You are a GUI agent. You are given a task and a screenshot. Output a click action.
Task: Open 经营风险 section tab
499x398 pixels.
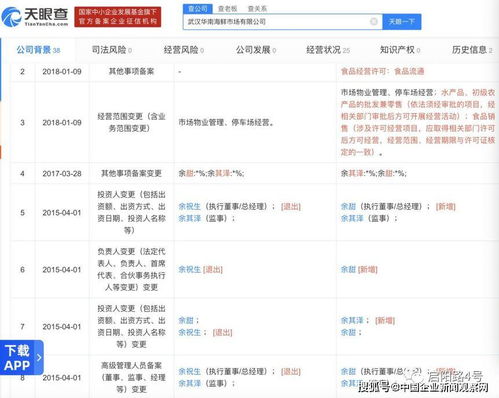(x=184, y=50)
